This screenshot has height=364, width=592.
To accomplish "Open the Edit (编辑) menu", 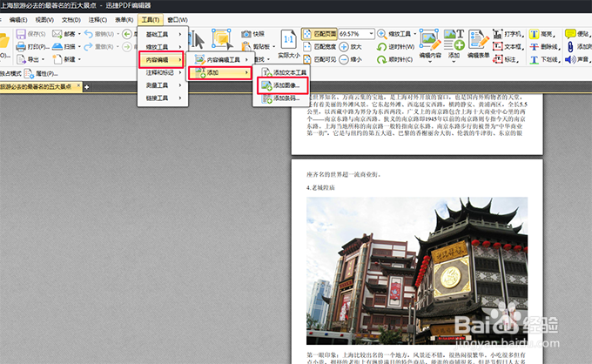I will click(18, 20).
